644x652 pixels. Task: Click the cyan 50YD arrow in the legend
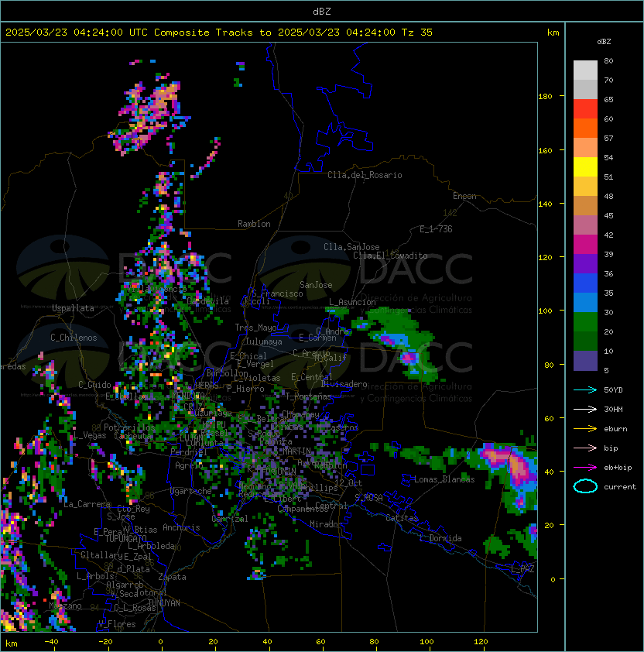585,389
